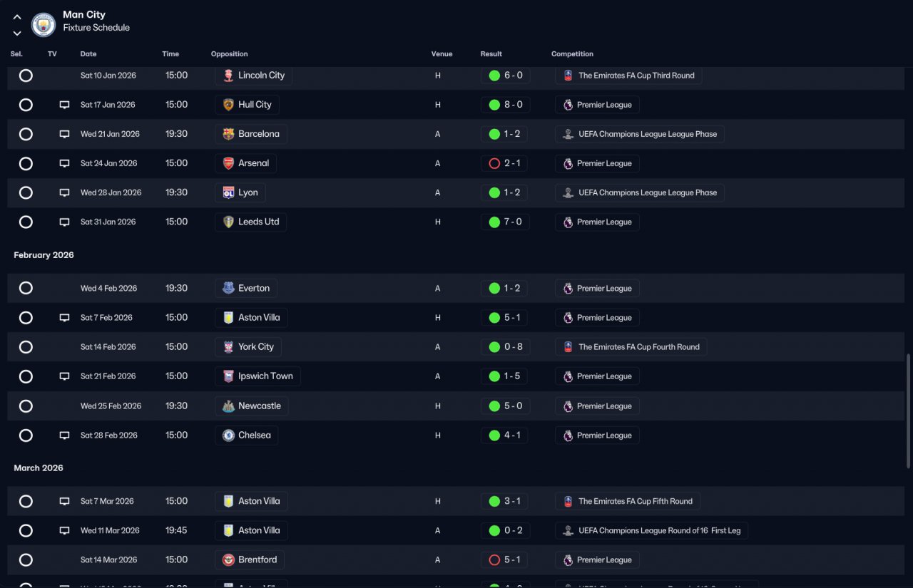Select the Everton fixture selection circle
This screenshot has height=588, width=913.
[x=26, y=289]
